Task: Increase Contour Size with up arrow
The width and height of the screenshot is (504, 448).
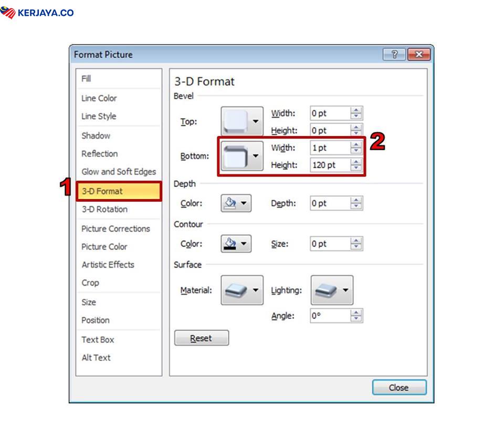Action: point(356,241)
